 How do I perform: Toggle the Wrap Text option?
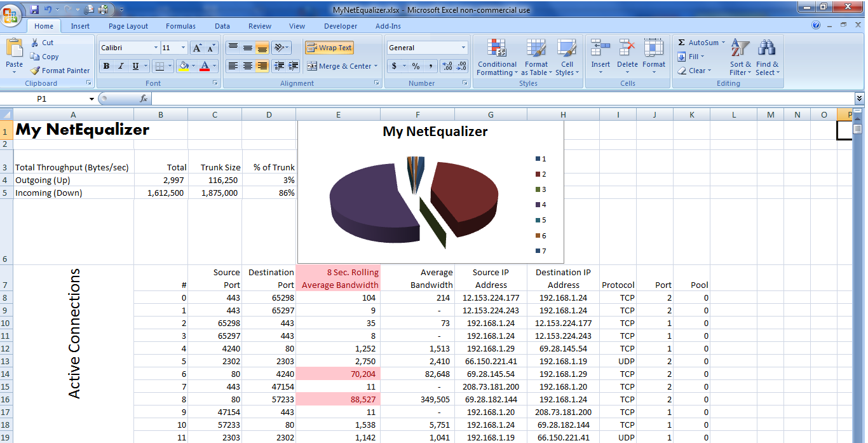pyautogui.click(x=329, y=48)
